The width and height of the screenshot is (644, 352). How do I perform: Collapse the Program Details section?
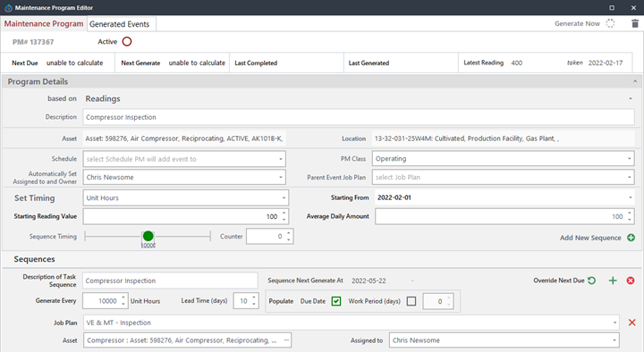tap(635, 81)
